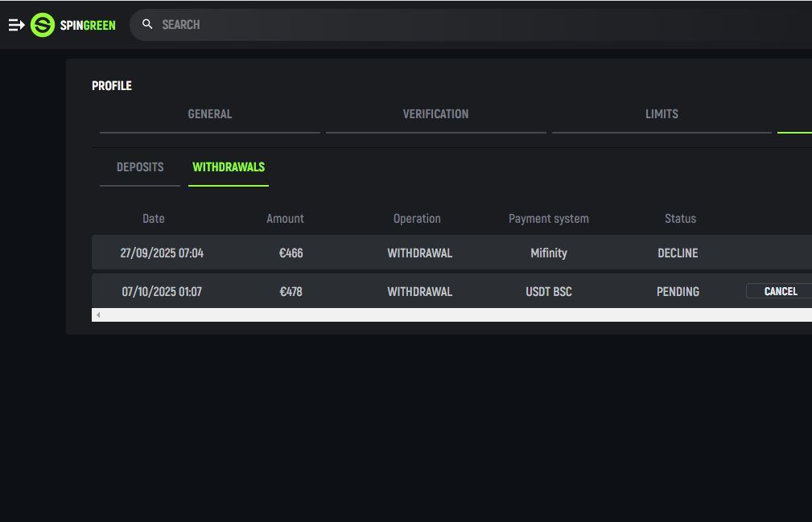
Task: Click the Status column header
Action: pos(680,219)
